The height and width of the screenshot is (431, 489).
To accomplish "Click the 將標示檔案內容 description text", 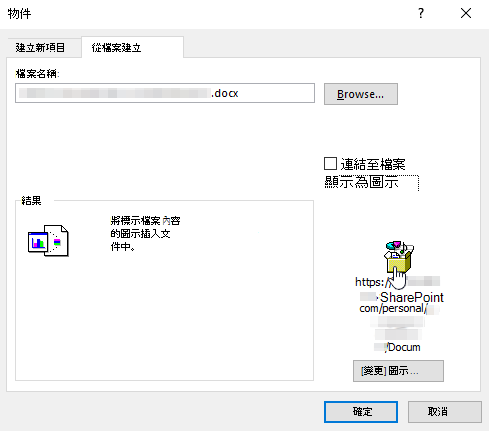I will [145, 233].
